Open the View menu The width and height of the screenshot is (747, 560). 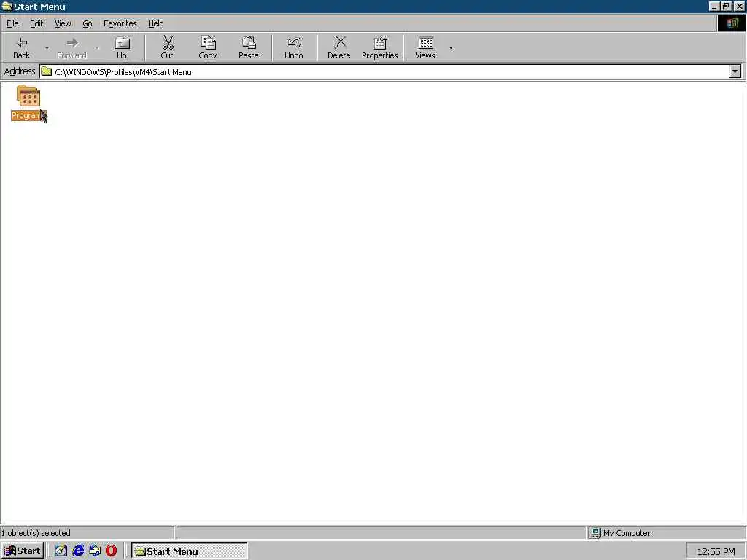63,23
